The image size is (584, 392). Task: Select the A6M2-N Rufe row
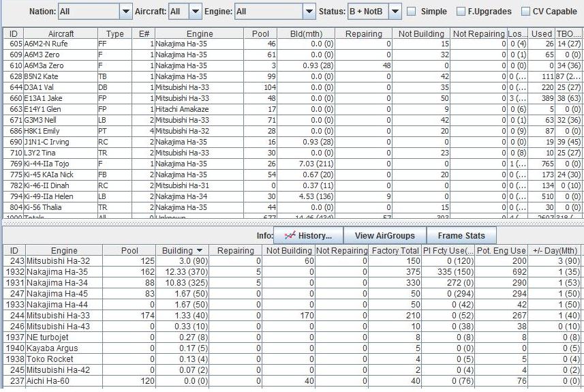(x=292, y=44)
